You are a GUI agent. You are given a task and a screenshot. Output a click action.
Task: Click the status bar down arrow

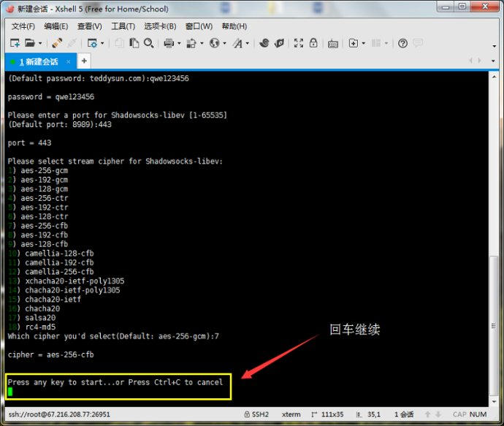(438, 414)
